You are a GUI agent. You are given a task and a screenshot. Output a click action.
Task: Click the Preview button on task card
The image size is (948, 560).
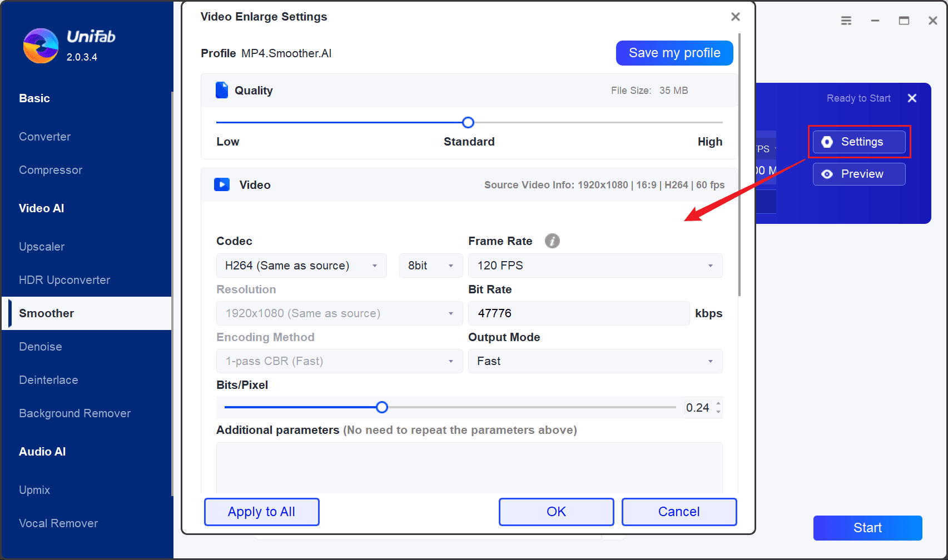tap(859, 174)
